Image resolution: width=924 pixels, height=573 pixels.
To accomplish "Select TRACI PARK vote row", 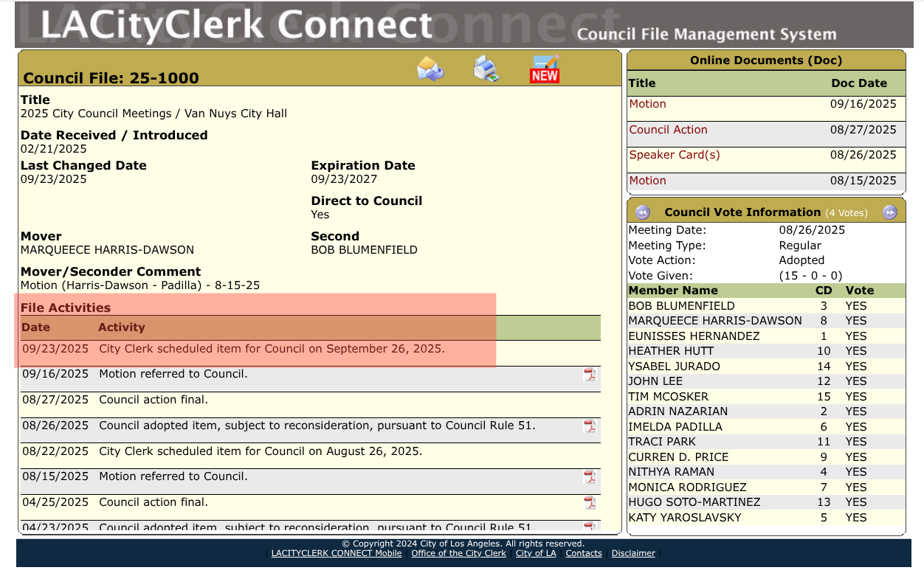I will point(766,442).
